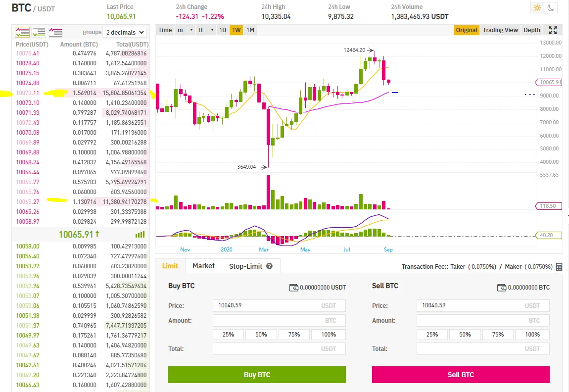Select buy order at price 10058.00

(x=81, y=246)
